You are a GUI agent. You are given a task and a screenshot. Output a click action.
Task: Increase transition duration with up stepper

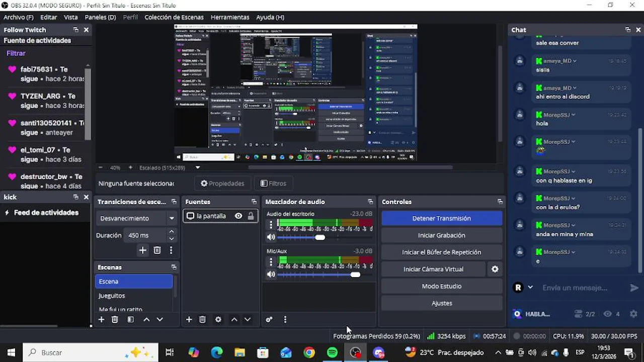click(x=172, y=232)
